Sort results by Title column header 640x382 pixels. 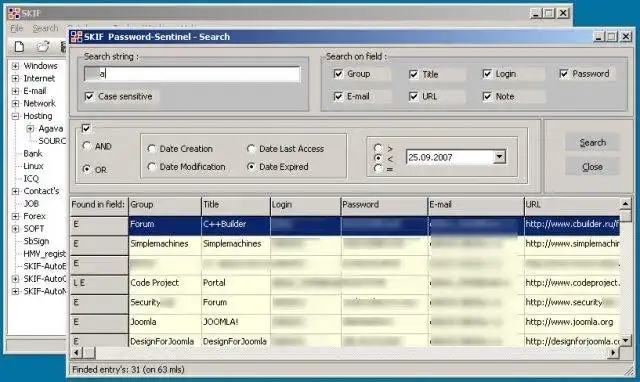[236, 205]
